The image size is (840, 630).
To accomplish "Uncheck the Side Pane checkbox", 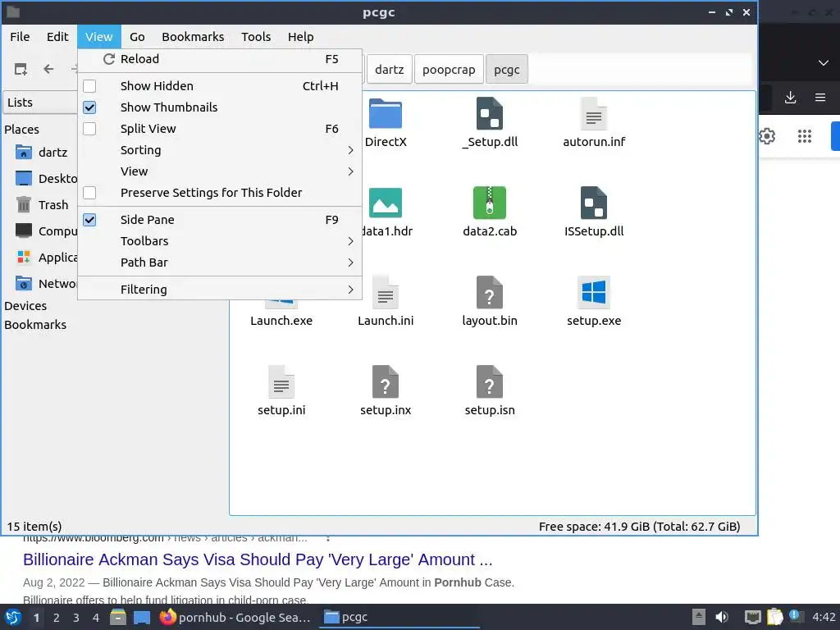I will [89, 220].
